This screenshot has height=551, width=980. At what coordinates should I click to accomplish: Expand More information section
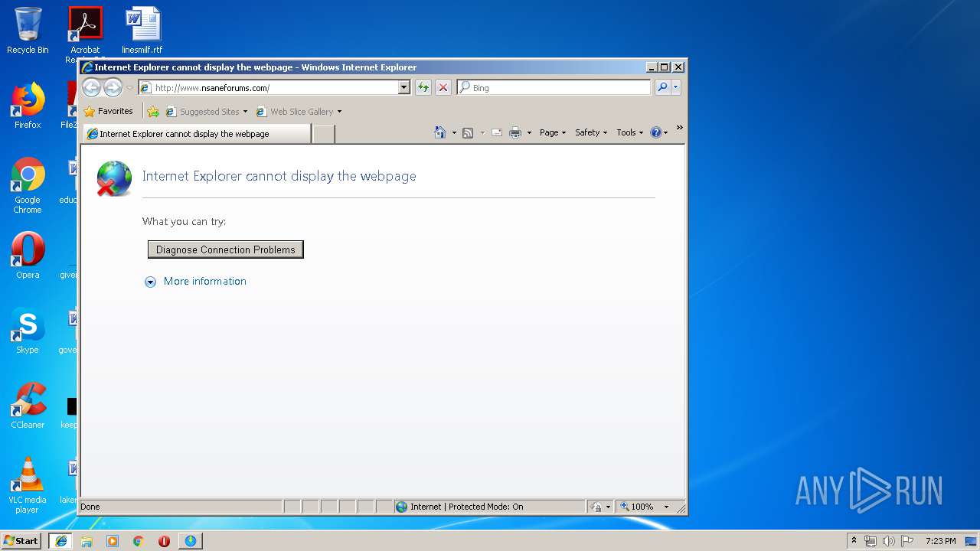pos(151,282)
